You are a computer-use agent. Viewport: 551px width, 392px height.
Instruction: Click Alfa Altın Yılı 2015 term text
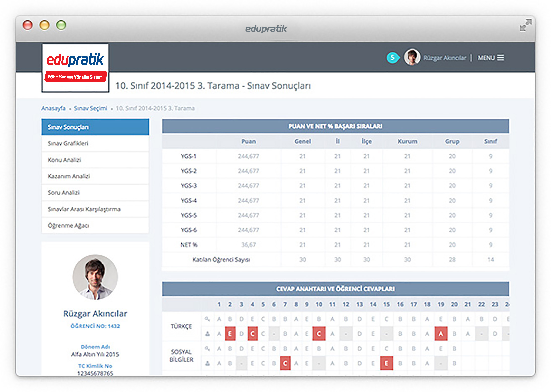coord(95,354)
